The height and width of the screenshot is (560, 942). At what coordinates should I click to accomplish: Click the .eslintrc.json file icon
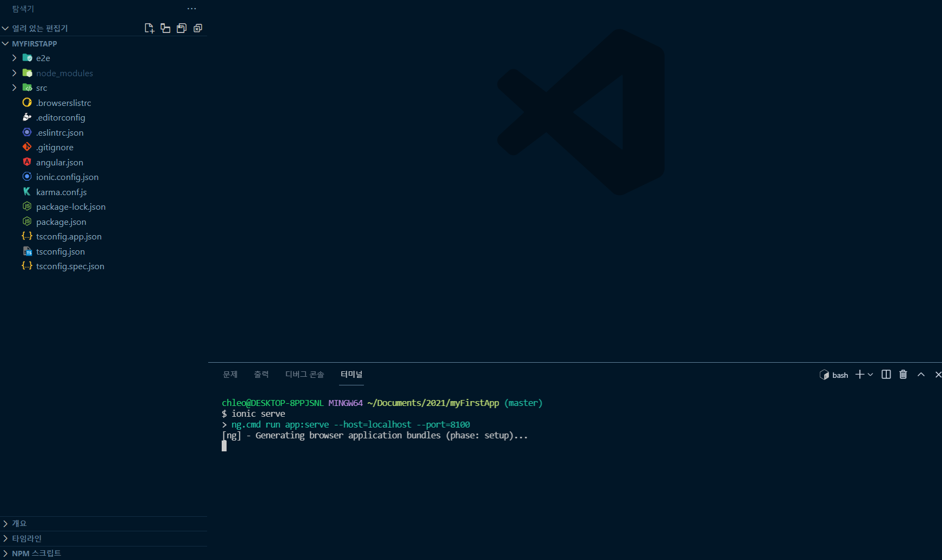coord(27,132)
